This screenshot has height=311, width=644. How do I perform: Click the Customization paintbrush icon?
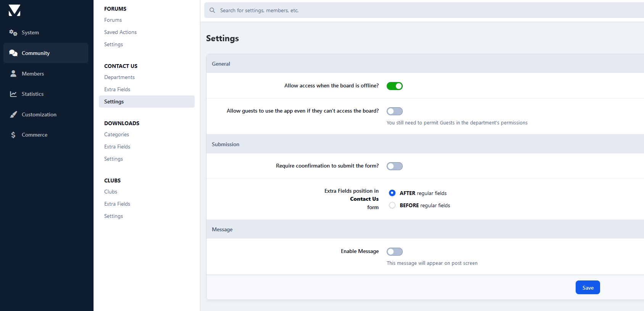coord(13,114)
